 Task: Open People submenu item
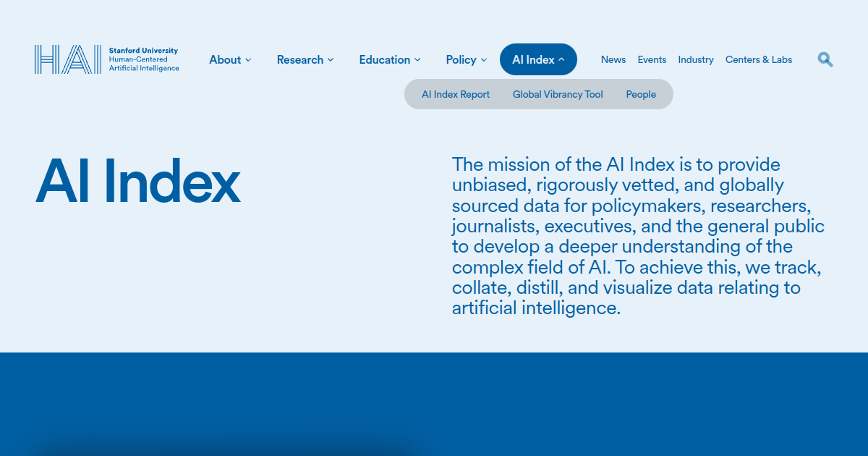[641, 94]
